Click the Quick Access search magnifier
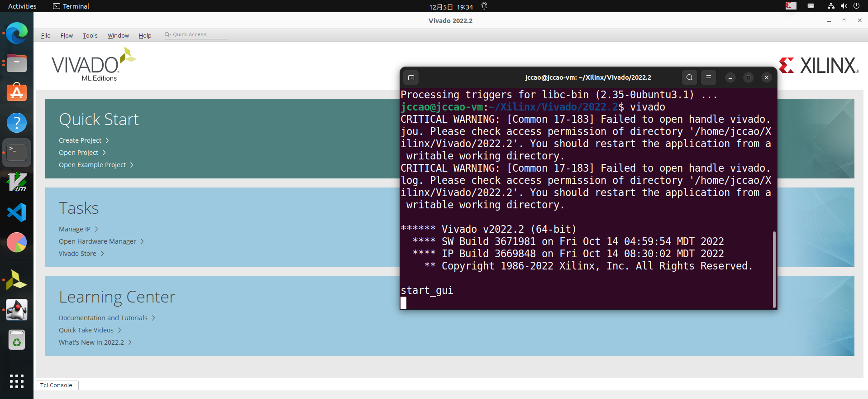Viewport: 868px width, 399px height. pyautogui.click(x=167, y=34)
